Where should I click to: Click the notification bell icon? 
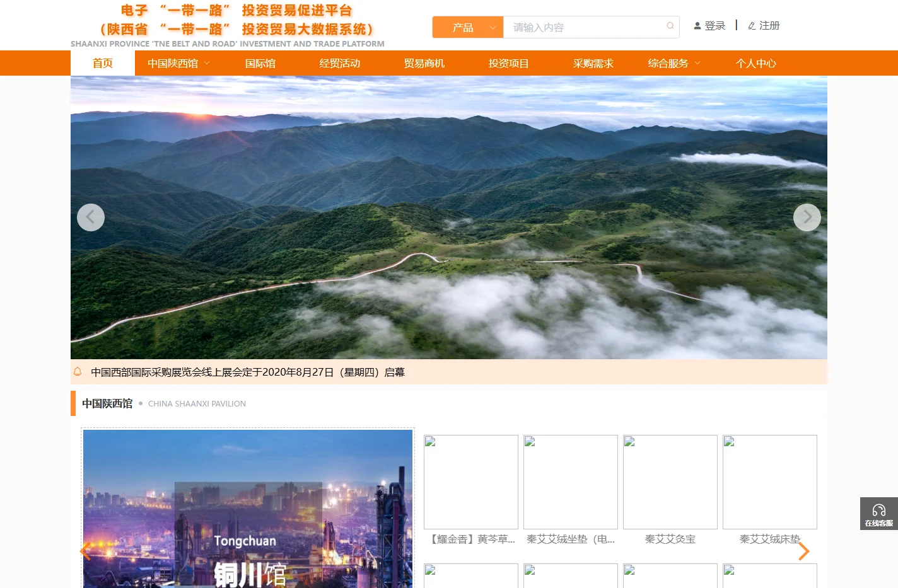(x=78, y=372)
